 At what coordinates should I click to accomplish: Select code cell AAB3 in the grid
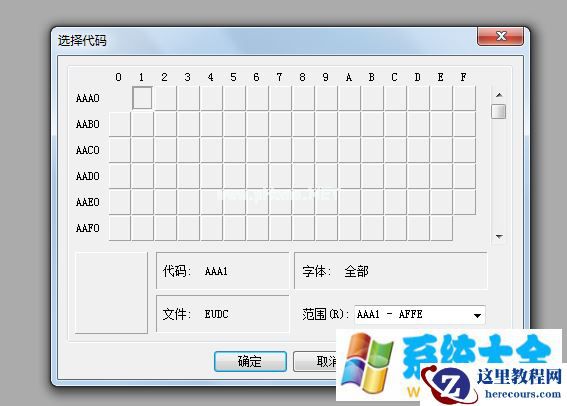(188, 124)
